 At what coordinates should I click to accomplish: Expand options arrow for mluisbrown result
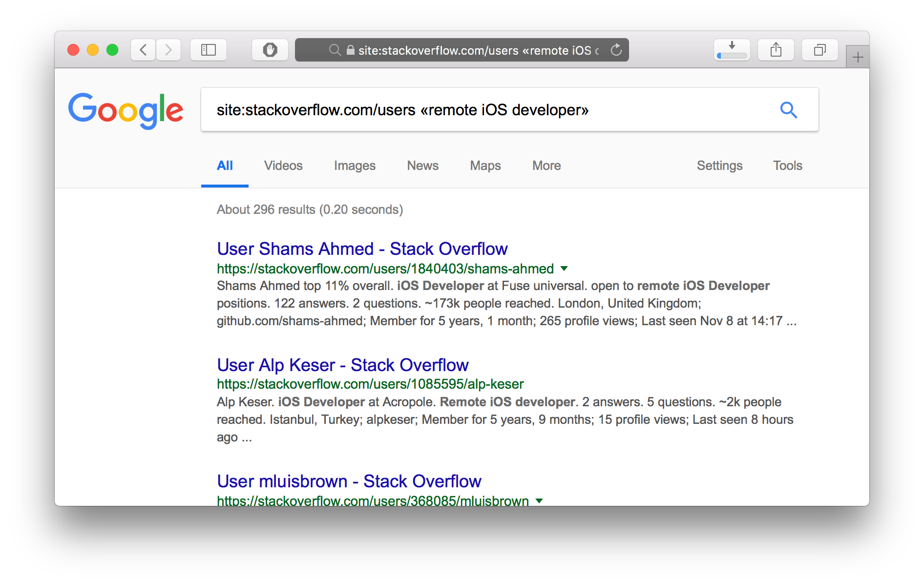pos(539,501)
